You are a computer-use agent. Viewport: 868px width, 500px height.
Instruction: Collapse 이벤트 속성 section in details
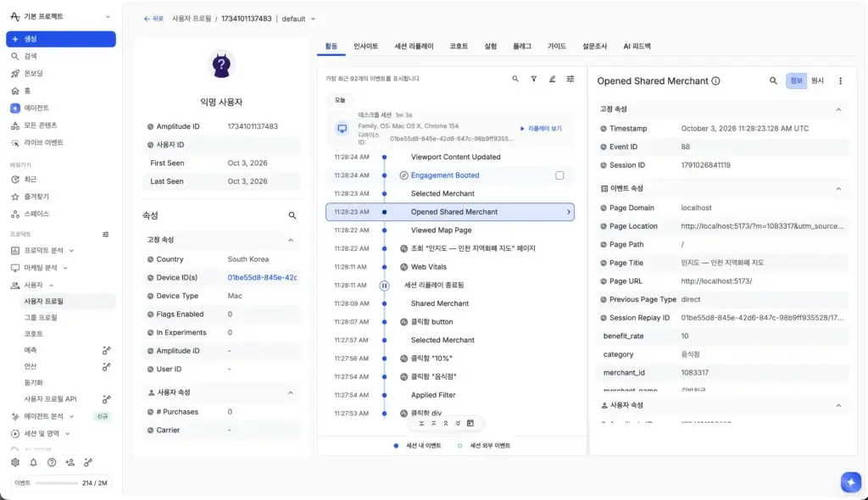click(x=838, y=189)
